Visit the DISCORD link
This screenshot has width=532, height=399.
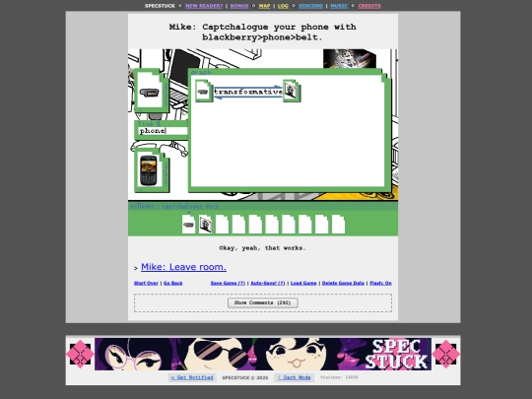point(310,6)
